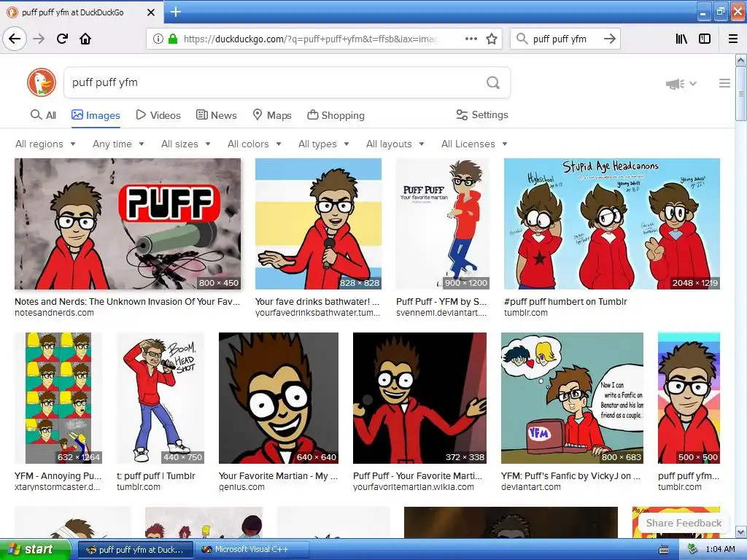747x560 pixels.
Task: Click the green padlock security icon
Action: (x=173, y=39)
